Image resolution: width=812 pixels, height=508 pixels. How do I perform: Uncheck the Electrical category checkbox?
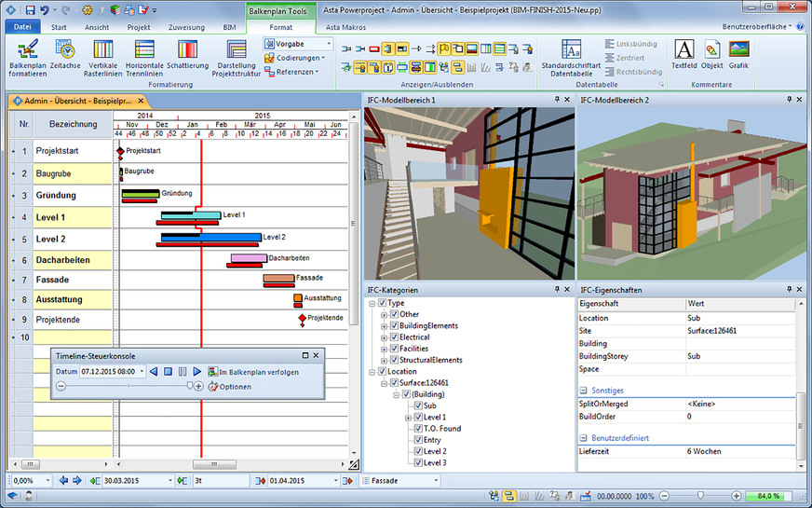tap(393, 337)
